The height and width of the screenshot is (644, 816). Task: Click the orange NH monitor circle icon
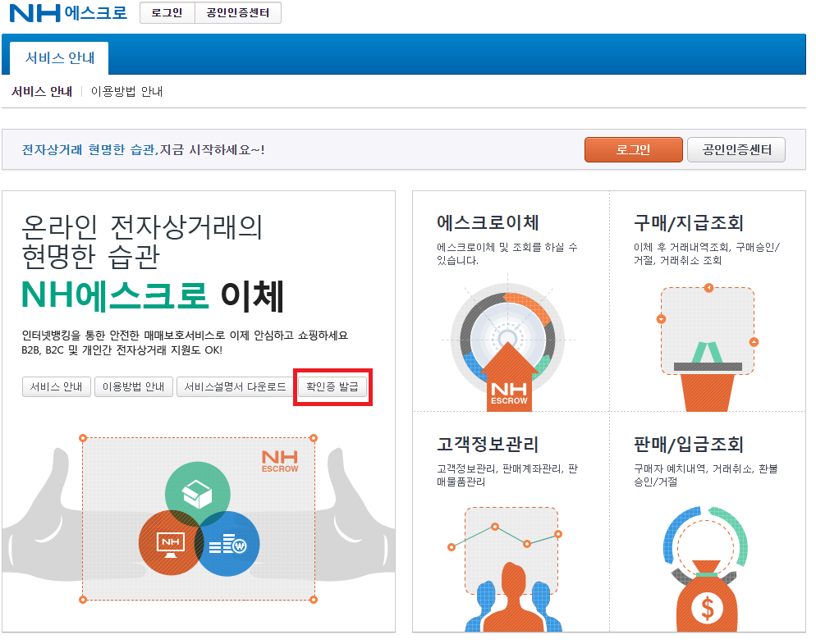171,543
